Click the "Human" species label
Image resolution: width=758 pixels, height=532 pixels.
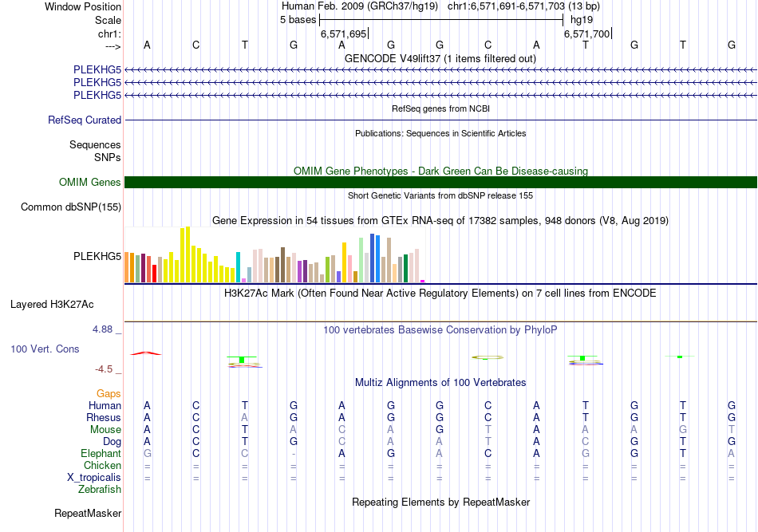(x=105, y=405)
